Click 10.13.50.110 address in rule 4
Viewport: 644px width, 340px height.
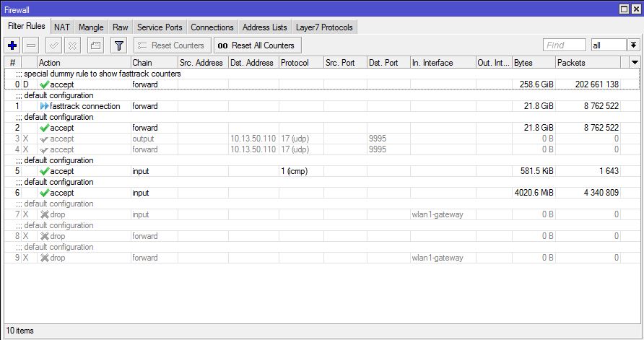point(253,149)
